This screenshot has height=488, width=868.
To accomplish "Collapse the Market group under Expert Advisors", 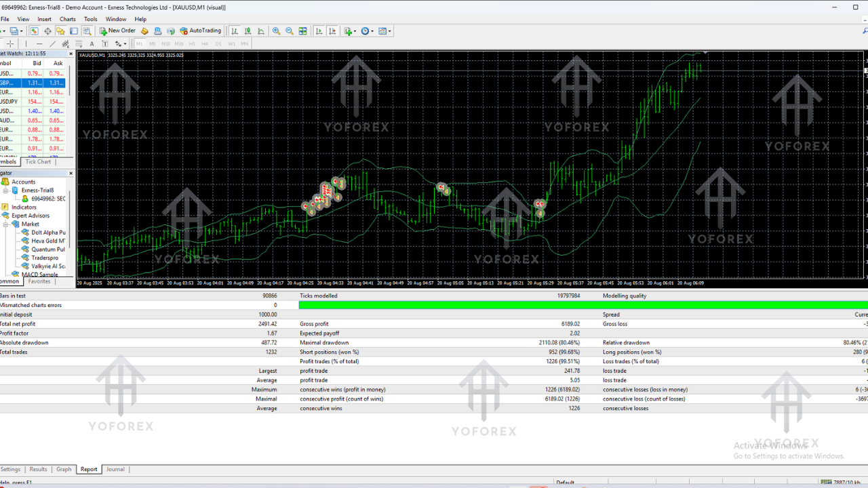I will 5,224.
